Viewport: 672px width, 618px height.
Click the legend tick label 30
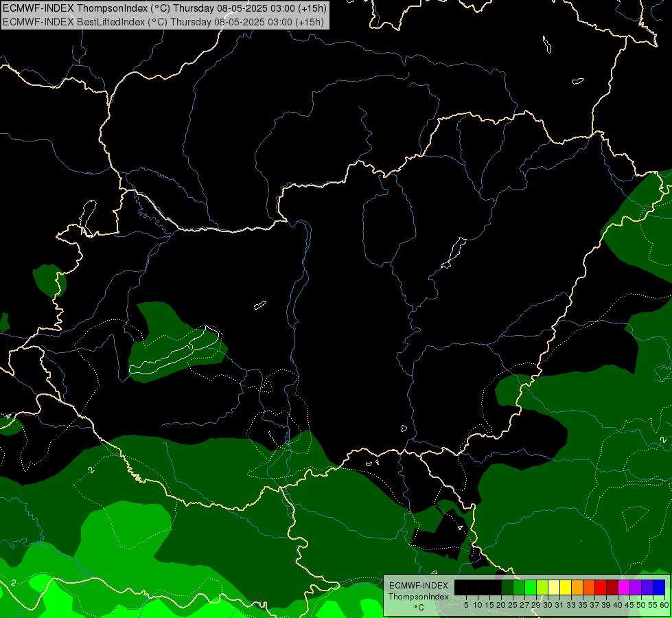(x=548, y=605)
